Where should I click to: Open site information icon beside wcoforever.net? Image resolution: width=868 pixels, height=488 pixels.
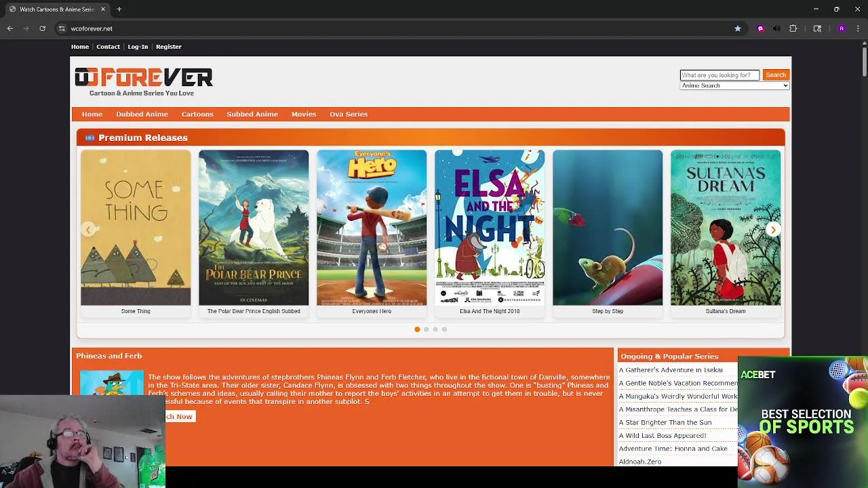[62, 28]
